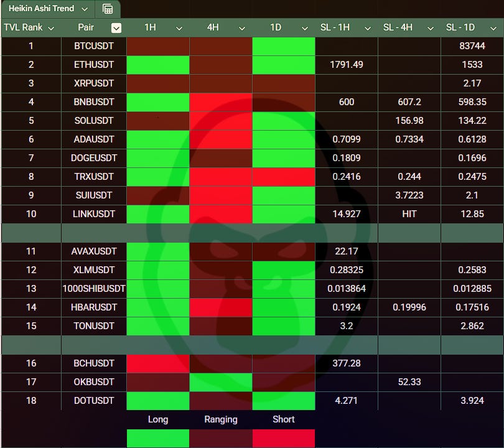Click the BCHUSDT 1H red trend cell
The image size is (504, 448).
pyautogui.click(x=158, y=363)
